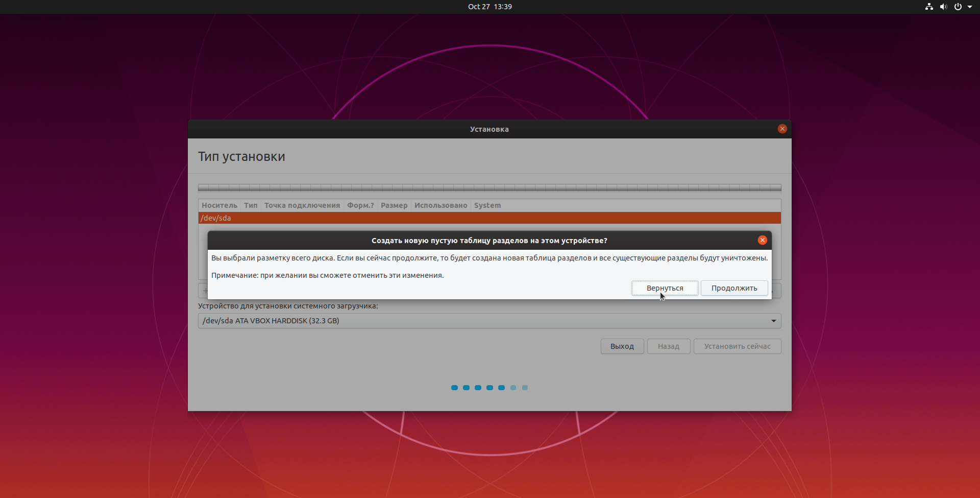This screenshot has height=498, width=980.
Task: Open the network status icon in top bar
Action: click(929, 7)
